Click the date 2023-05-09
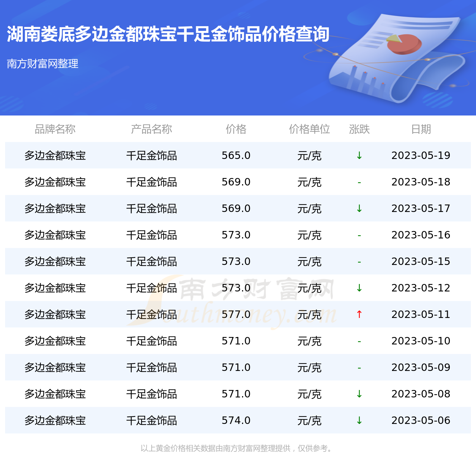This screenshot has width=476, height=463. pos(421,368)
